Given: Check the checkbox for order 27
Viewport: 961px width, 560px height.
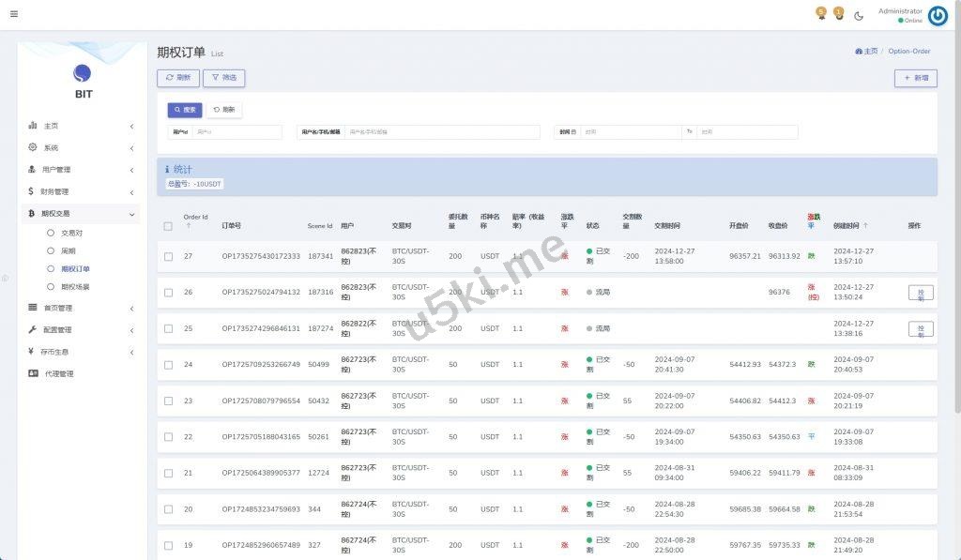Looking at the screenshot, I should [168, 256].
